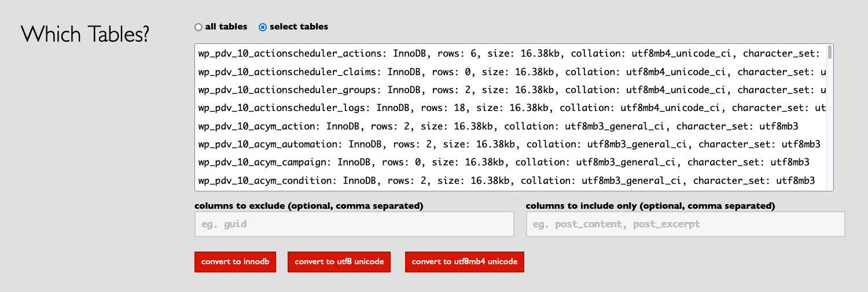This screenshot has height=292, width=868.
Task: Select the "all tables" radio button
Action: pyautogui.click(x=198, y=27)
